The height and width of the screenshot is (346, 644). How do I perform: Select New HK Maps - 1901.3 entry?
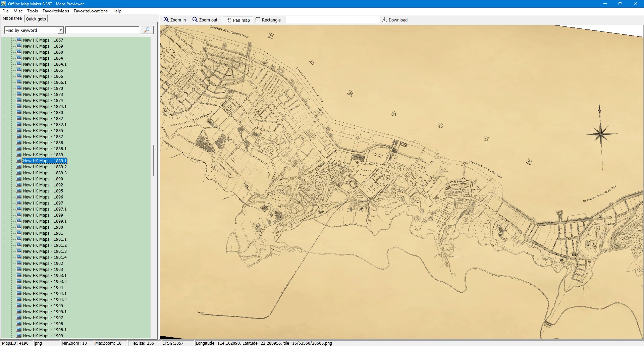pyautogui.click(x=45, y=251)
